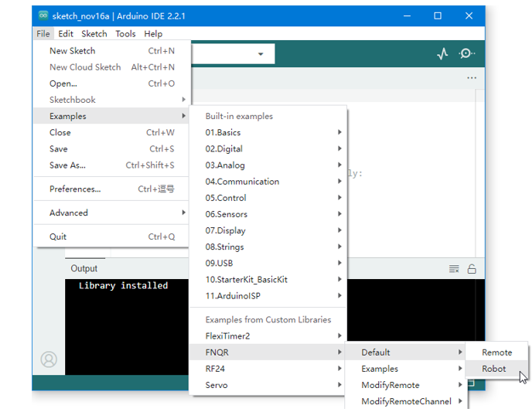Toggle the output lock icon
Screen dimensions: 532x412
472,269
